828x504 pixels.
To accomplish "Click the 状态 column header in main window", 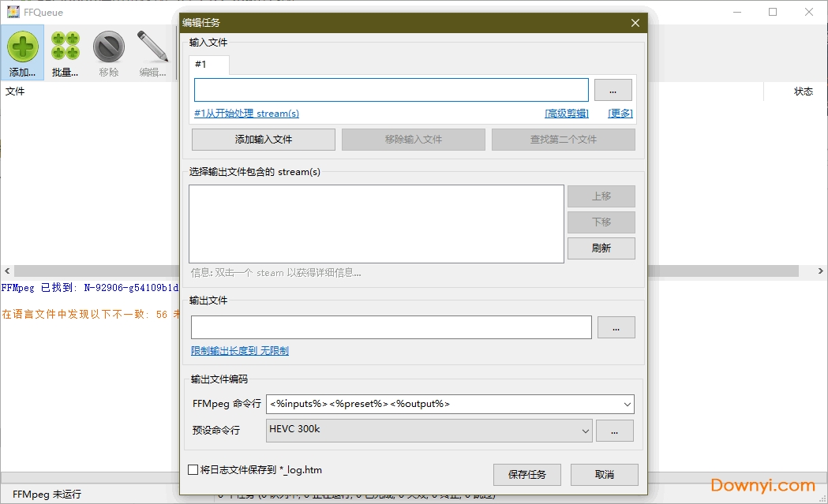I will tap(804, 91).
